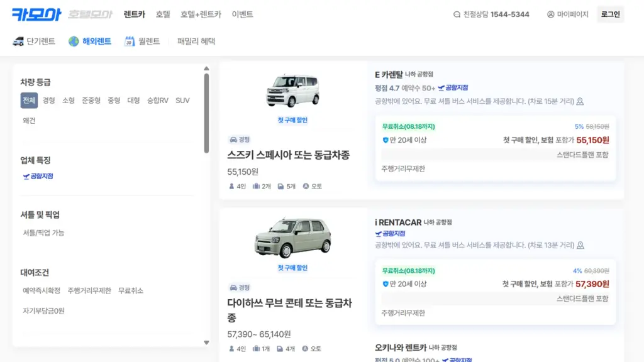Click the filter panel scrollbar thumb
The width and height of the screenshot is (644, 362).
coord(206,114)
